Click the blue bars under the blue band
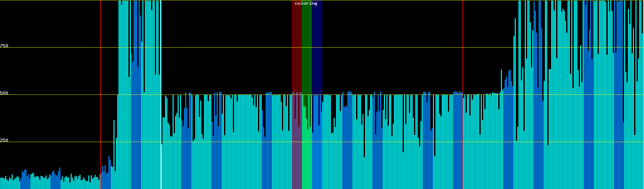 [x=317, y=157]
